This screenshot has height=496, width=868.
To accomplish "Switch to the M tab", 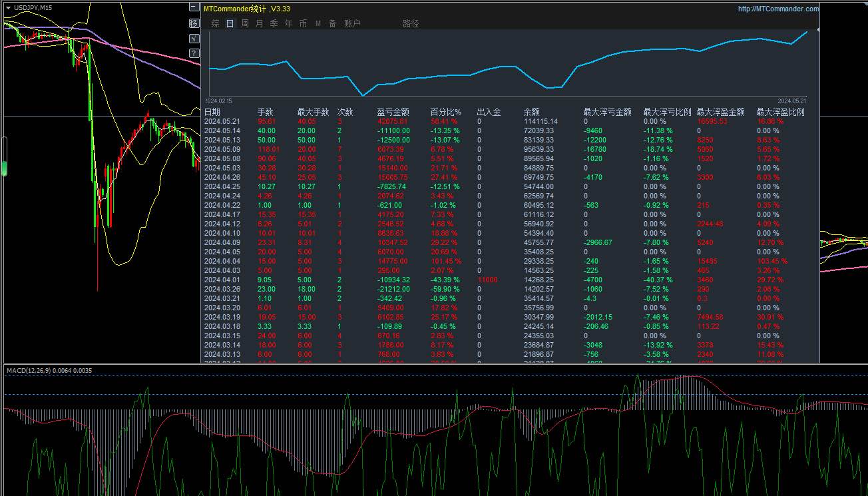I will pos(318,23).
